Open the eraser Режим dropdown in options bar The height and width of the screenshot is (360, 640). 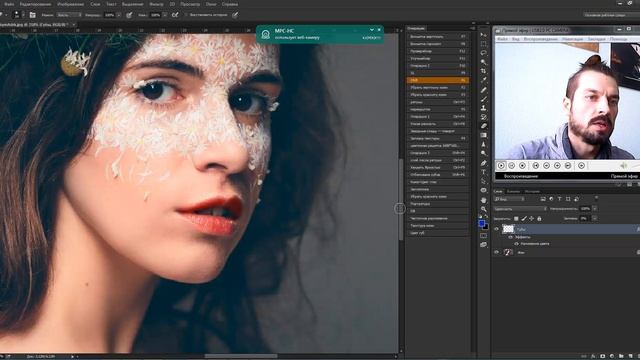pos(68,15)
